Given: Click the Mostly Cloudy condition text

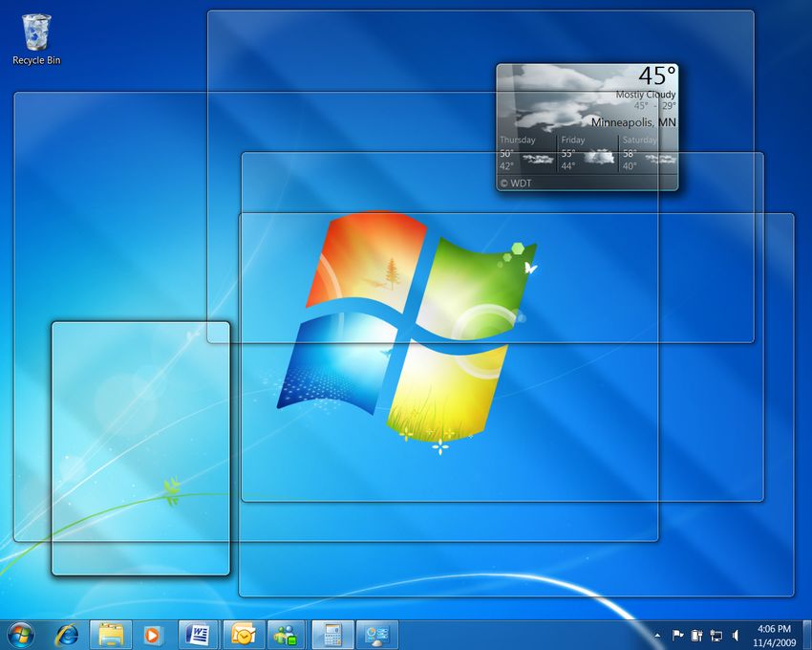Looking at the screenshot, I should [x=645, y=95].
